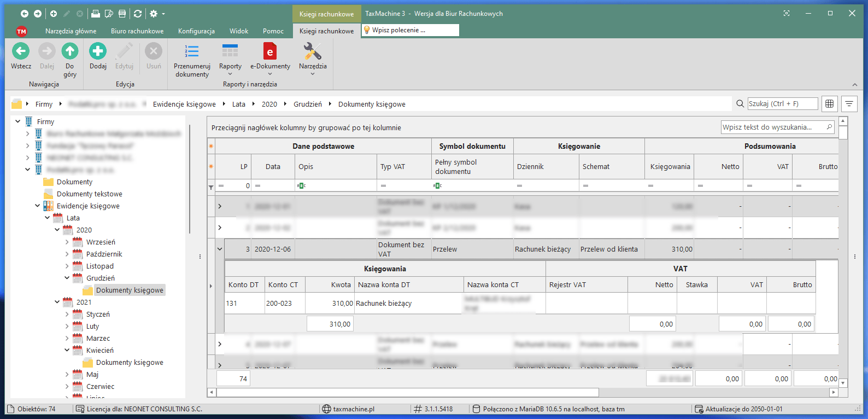Screen dimensions: 868x419
Task: Click the Do góry up arrow icon
Action: pos(69,51)
